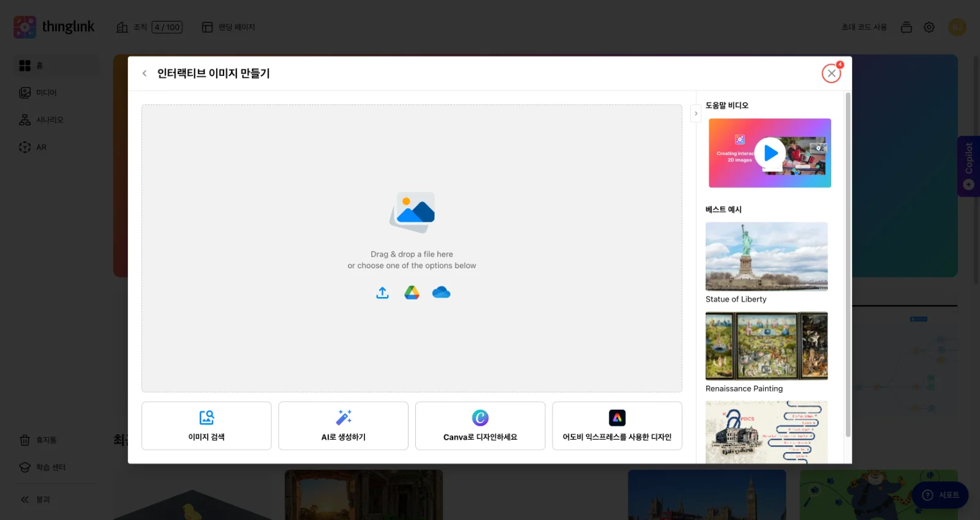Open the Statue of Liberty example thumbnail
This screenshot has width=980, height=520.
click(x=766, y=256)
